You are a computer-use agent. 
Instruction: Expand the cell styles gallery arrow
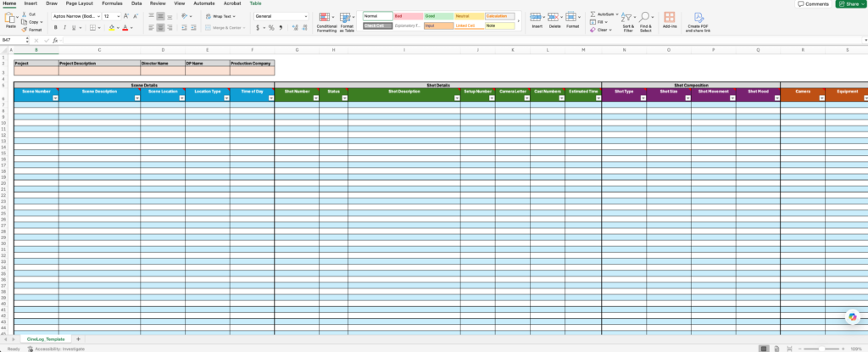tap(519, 20)
